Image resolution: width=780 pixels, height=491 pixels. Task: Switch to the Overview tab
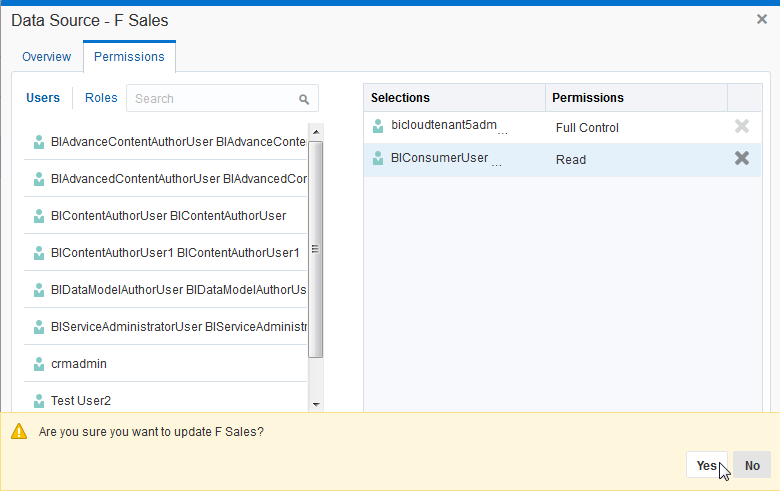tap(46, 57)
